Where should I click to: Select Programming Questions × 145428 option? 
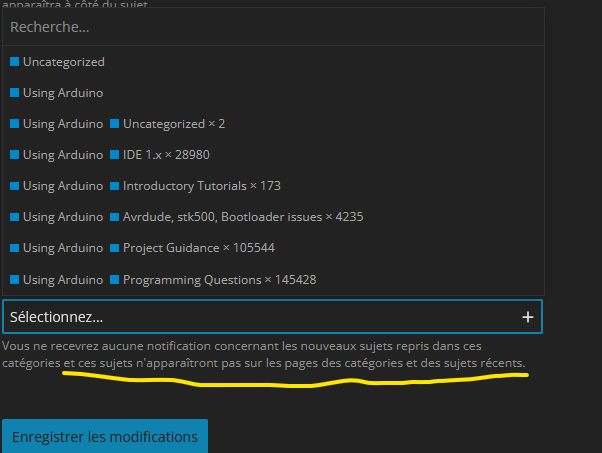(273, 279)
